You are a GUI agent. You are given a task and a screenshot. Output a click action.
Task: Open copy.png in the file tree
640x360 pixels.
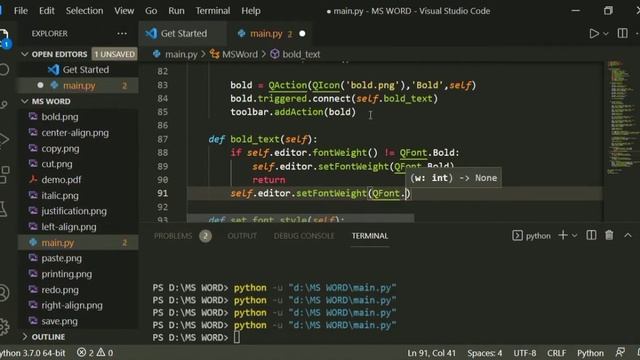(x=60, y=149)
